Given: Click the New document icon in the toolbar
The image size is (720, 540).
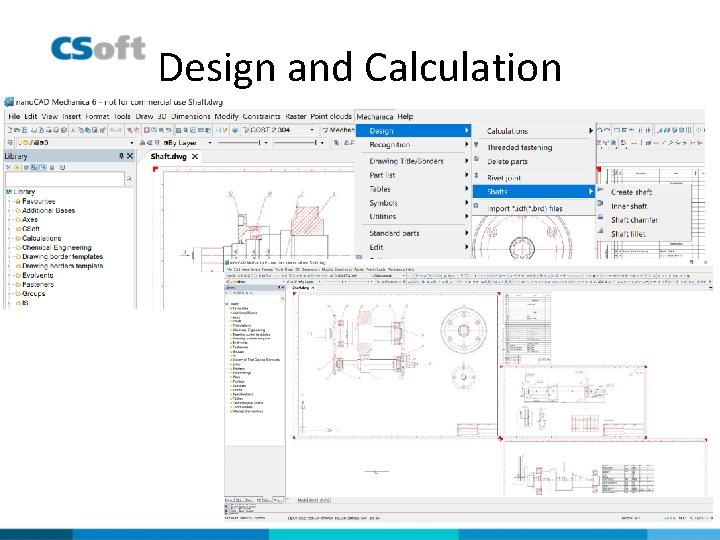Looking at the screenshot, I should point(10,130).
